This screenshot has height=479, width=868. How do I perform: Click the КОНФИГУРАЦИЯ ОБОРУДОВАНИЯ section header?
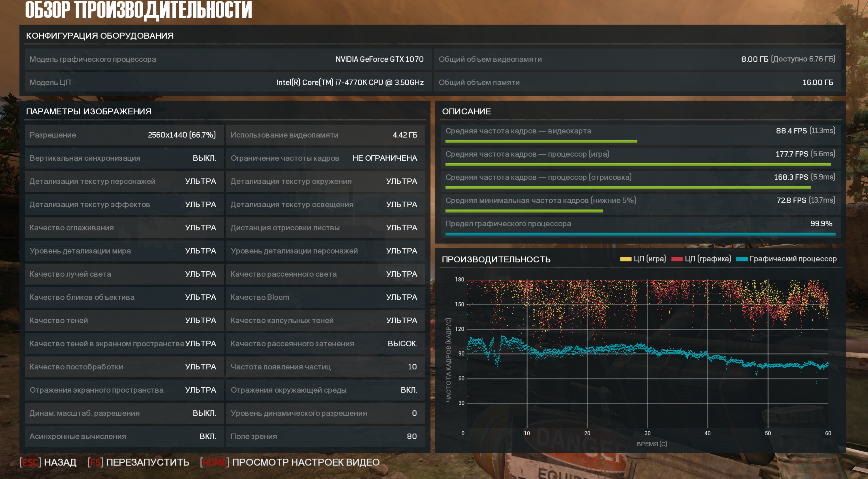tap(100, 36)
